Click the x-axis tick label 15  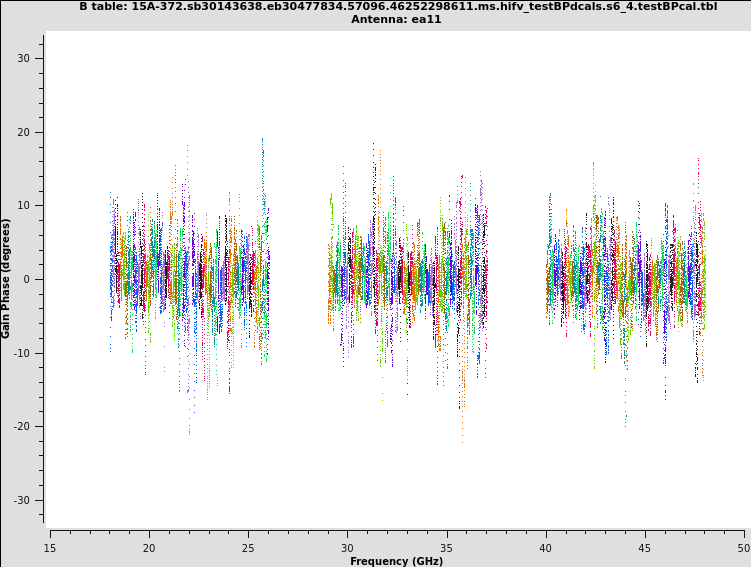coord(50,547)
